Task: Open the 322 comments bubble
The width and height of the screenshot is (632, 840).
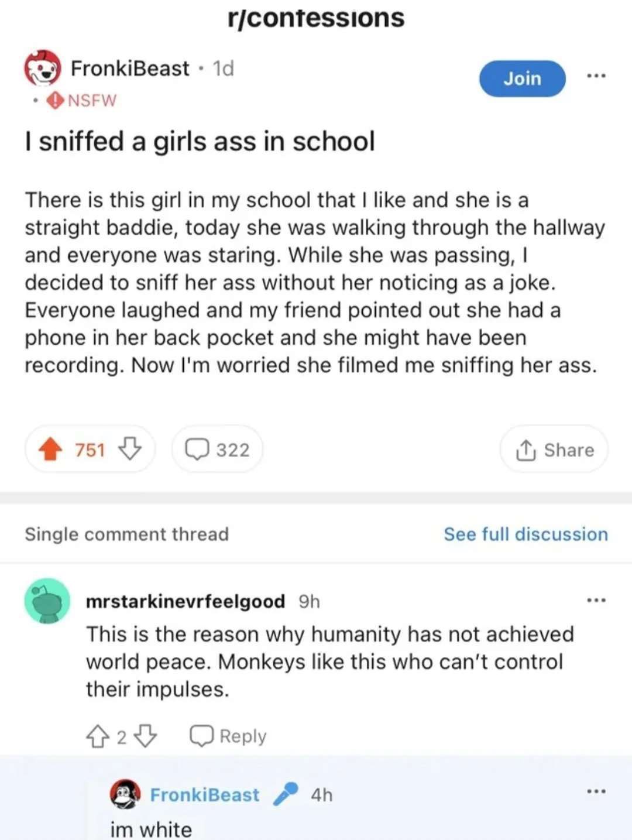Action: point(217,450)
